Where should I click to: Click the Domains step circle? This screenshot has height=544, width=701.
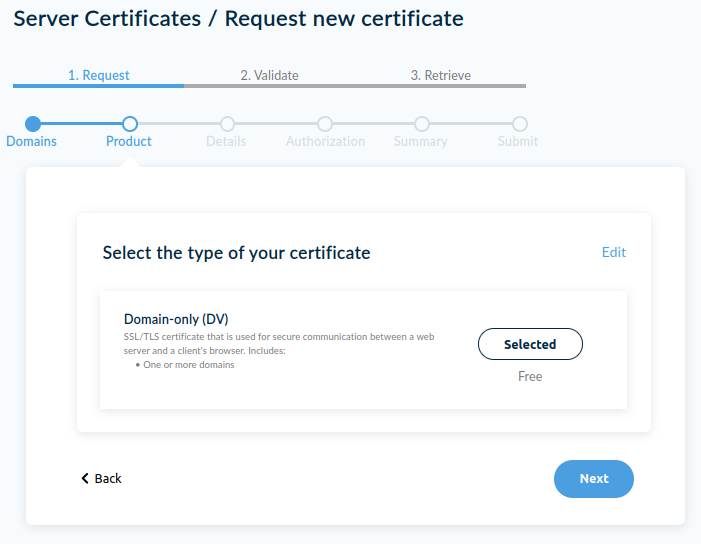[33, 124]
